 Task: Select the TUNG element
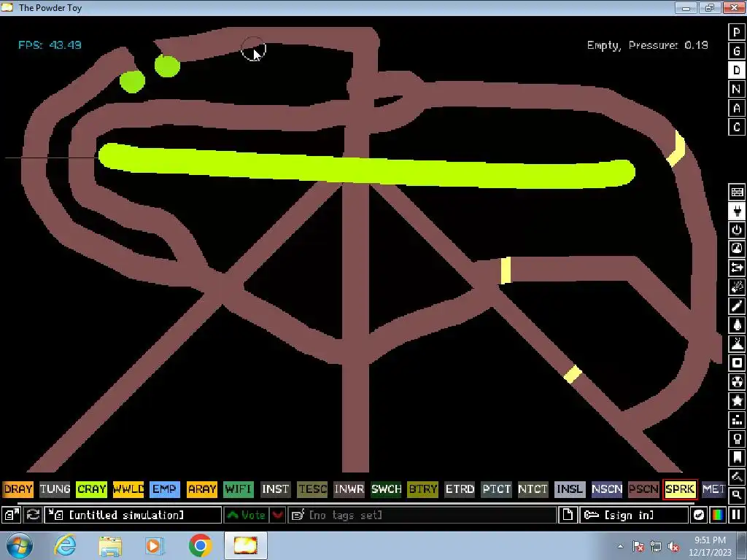[x=55, y=489]
